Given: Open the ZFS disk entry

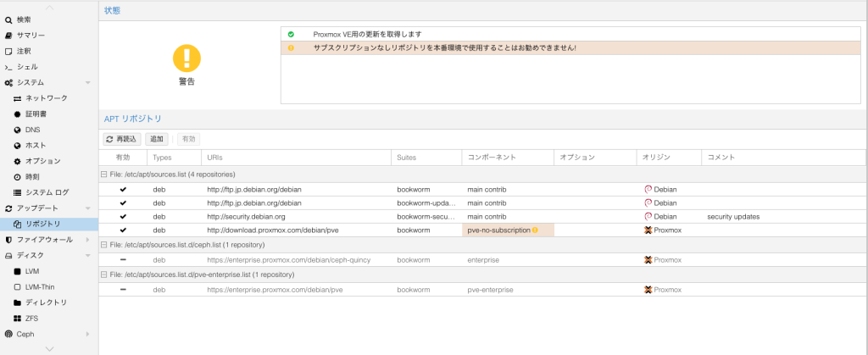Looking at the screenshot, I should click(x=17, y=318).
